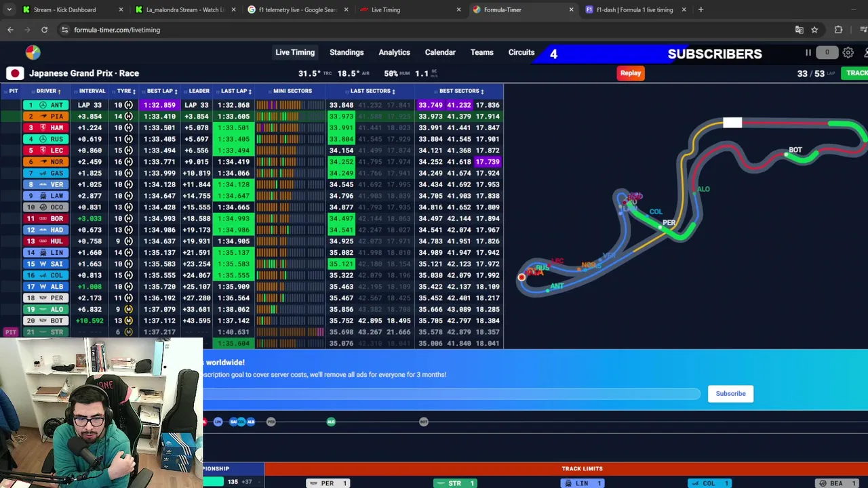Select driver RUS Mercedes badge
Screen dimensions: 868x488
coord(45,139)
